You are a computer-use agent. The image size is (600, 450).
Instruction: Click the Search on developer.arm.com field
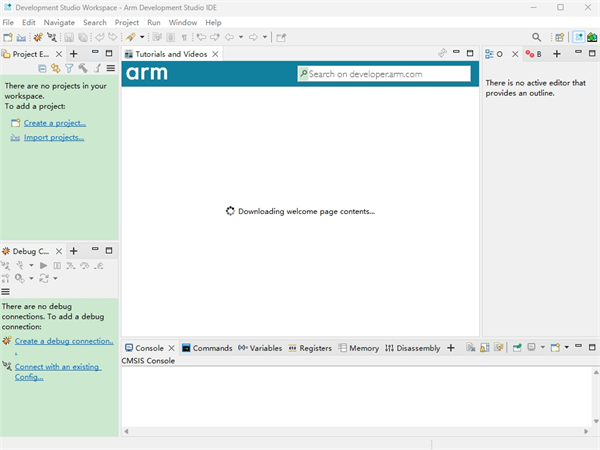[384, 74]
